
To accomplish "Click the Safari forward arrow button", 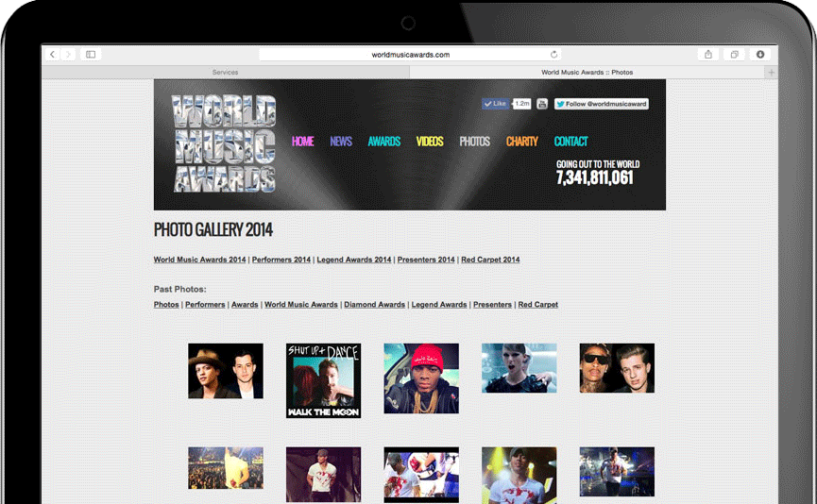I will click(x=68, y=55).
